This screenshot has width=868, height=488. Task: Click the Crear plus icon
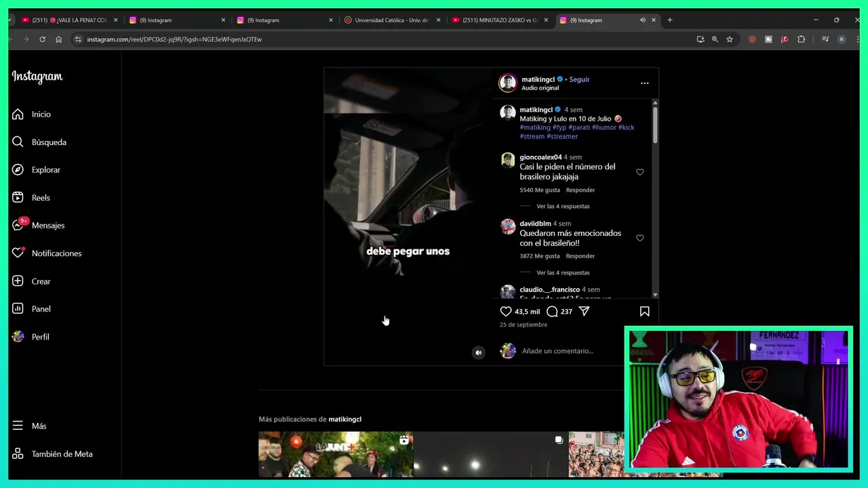point(18,281)
